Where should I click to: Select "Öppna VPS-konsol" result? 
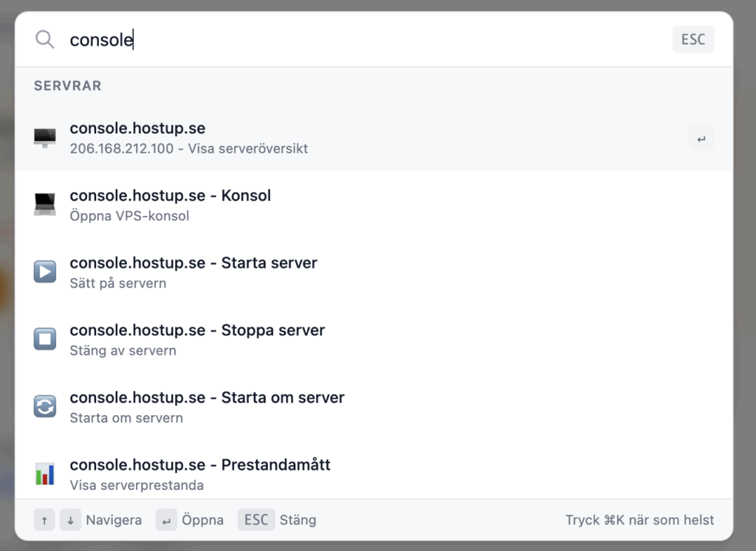129,216
